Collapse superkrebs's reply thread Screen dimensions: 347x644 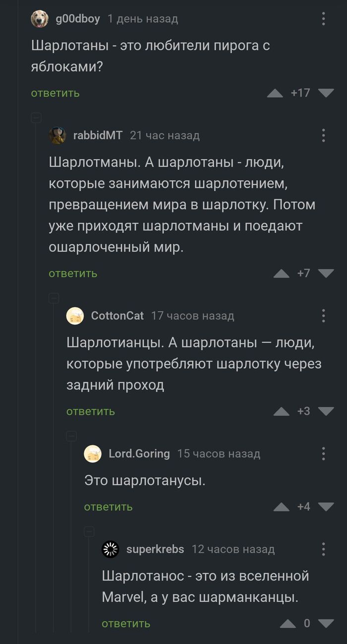coord(89,531)
